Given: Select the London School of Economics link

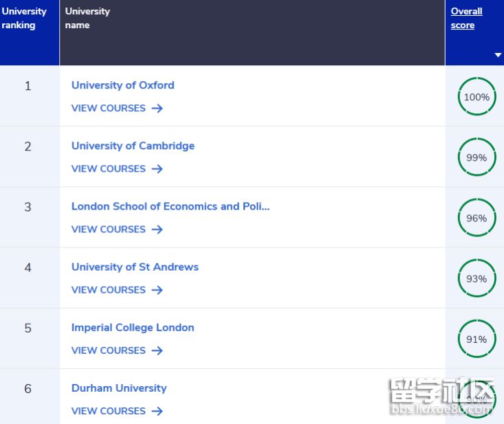Looking at the screenshot, I should pyautogui.click(x=171, y=206).
